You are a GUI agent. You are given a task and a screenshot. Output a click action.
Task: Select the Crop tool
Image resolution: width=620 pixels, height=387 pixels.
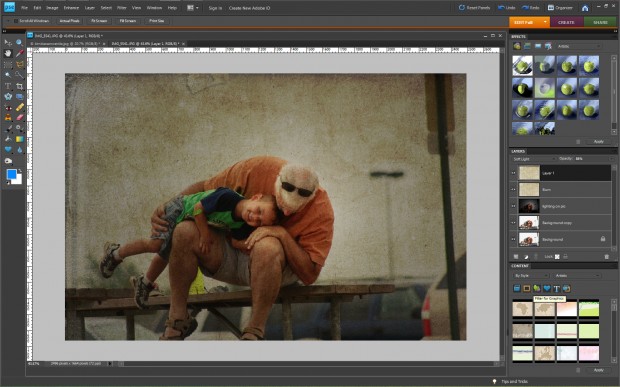pyautogui.click(x=19, y=86)
